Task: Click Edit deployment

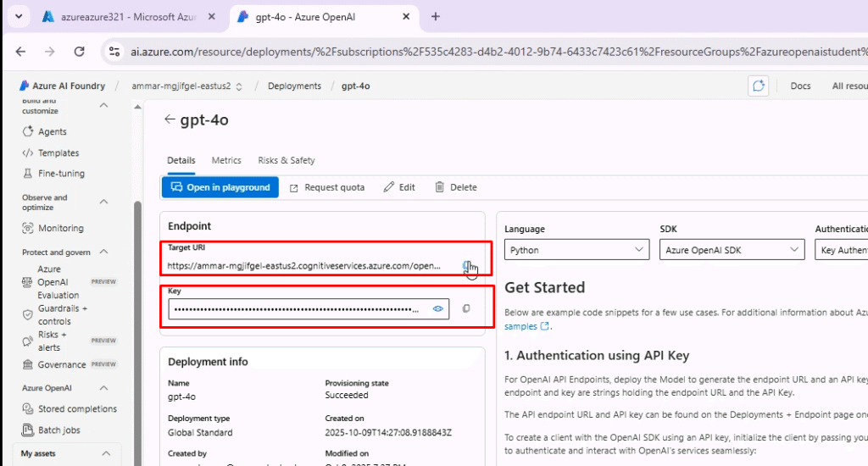Action: [x=399, y=187]
